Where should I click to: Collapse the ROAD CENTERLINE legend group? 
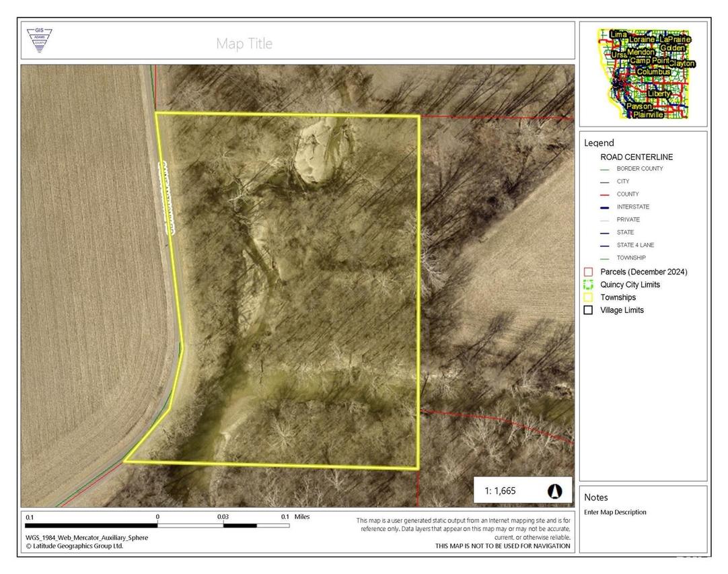(636, 157)
